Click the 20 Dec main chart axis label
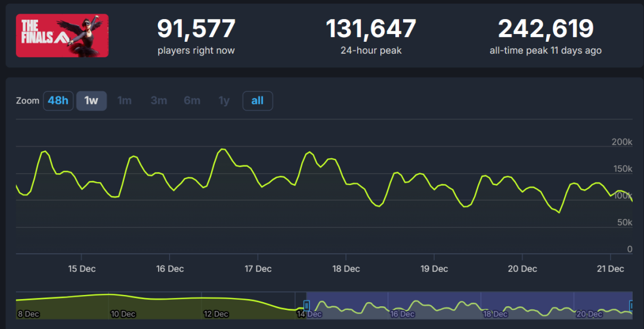 tap(522, 269)
